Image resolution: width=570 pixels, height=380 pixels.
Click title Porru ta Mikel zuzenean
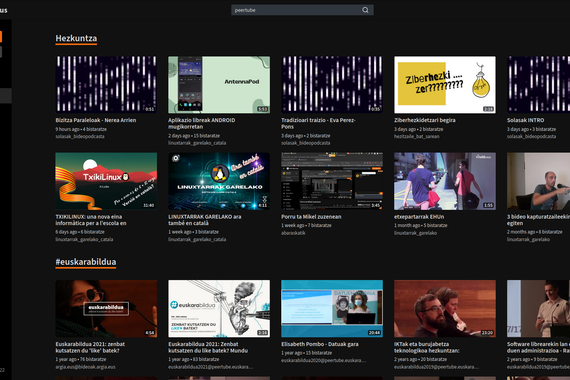tap(311, 217)
